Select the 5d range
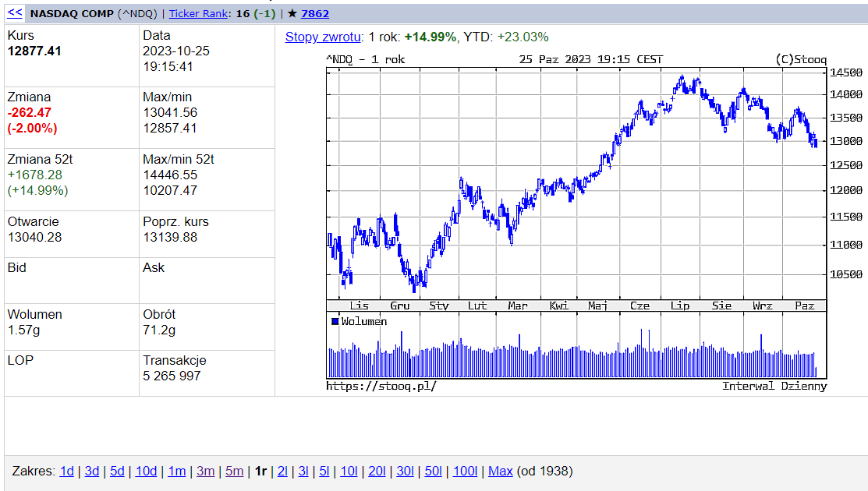The height and width of the screenshot is (491, 868). coord(117,471)
